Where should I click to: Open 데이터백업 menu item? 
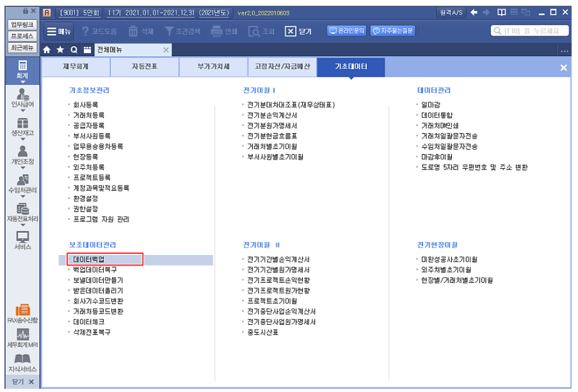click(88, 260)
